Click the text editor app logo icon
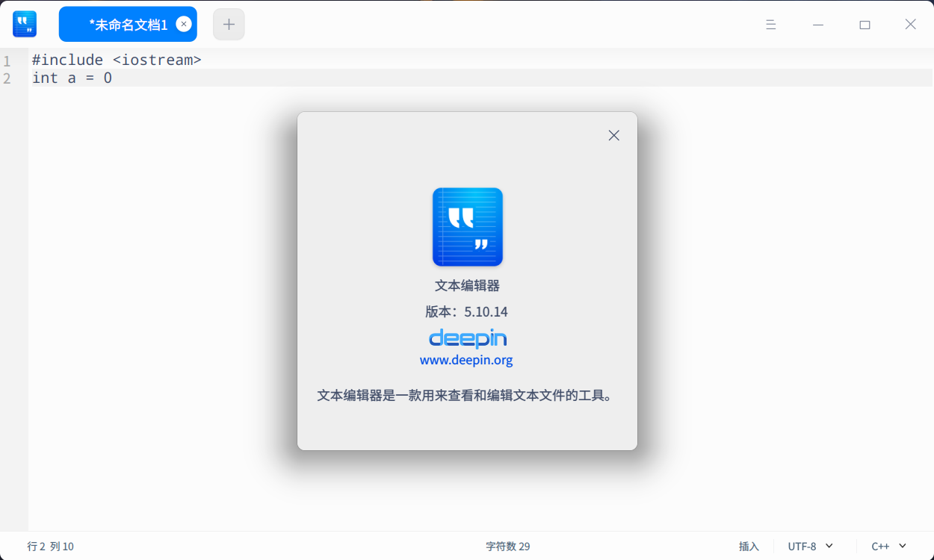This screenshot has width=934, height=560. pyautogui.click(x=23, y=24)
